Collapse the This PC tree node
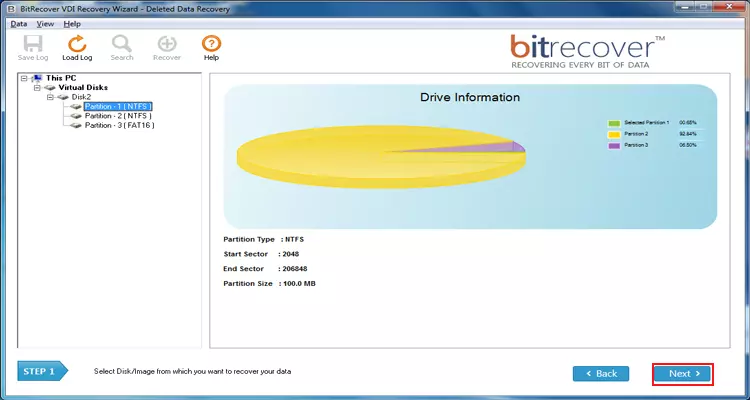The width and height of the screenshot is (750, 400). point(24,78)
